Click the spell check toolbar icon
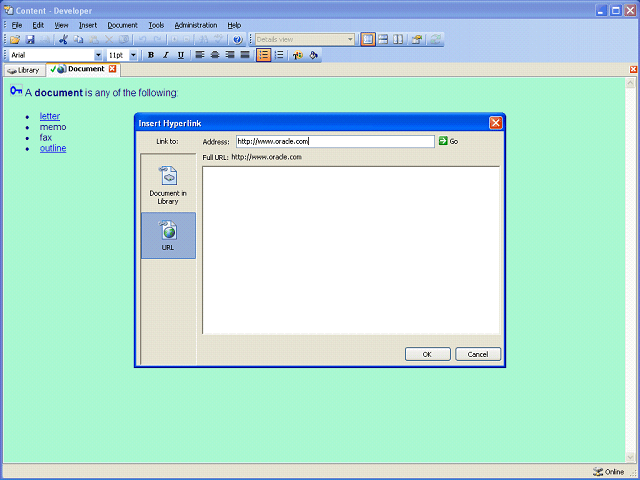Viewport: 640px width, 480px height. (219, 40)
